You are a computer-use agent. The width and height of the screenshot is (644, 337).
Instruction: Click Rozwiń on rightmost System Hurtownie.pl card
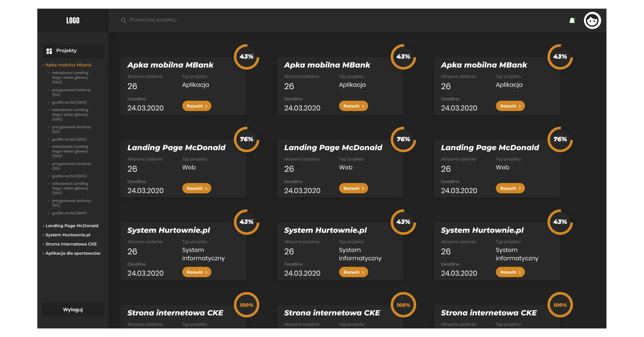pos(510,272)
